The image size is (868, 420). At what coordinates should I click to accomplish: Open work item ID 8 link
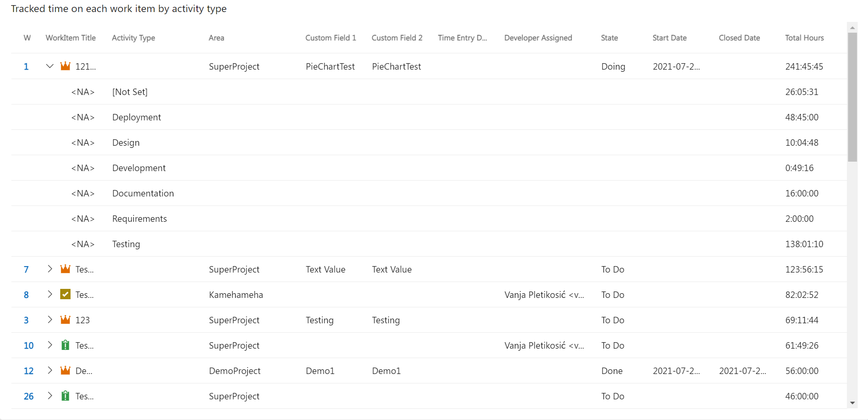tap(26, 295)
